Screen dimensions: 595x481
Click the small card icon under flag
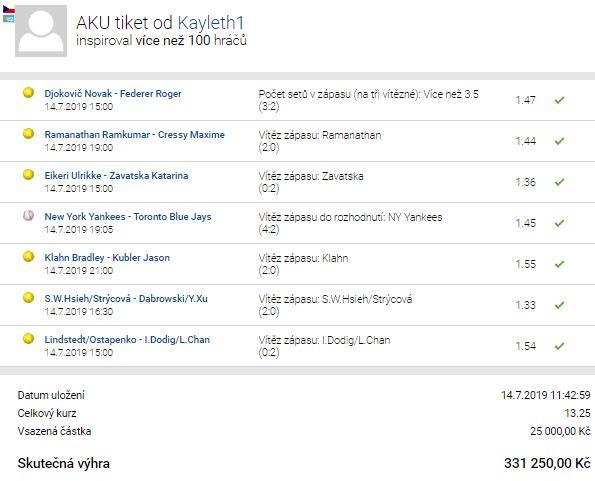(9, 18)
